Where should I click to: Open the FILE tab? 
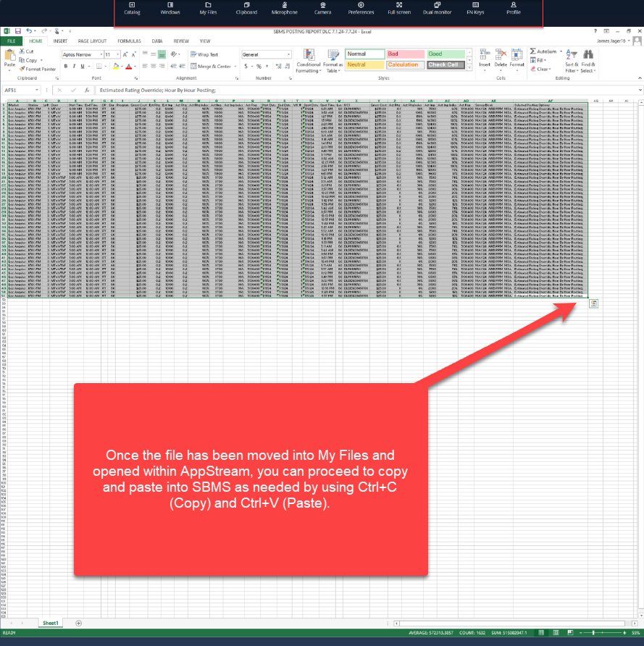pyautogui.click(x=12, y=41)
